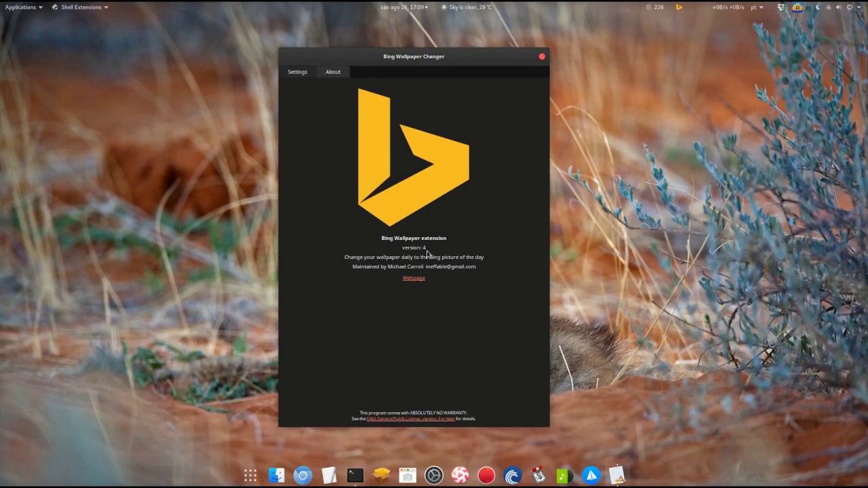The width and height of the screenshot is (868, 488).
Task: Open Terminal from the dock
Action: (x=355, y=476)
